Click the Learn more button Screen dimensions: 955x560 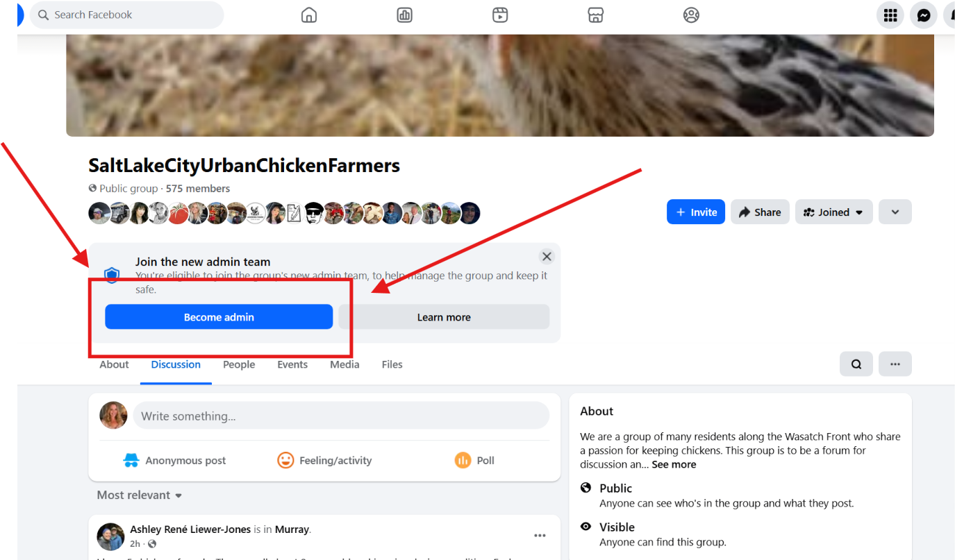pos(444,317)
